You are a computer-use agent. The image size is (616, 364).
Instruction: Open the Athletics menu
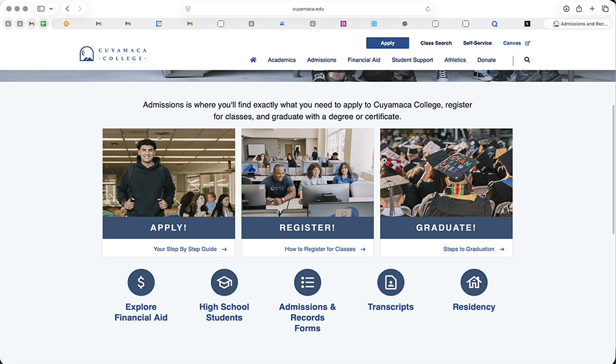[x=455, y=60]
